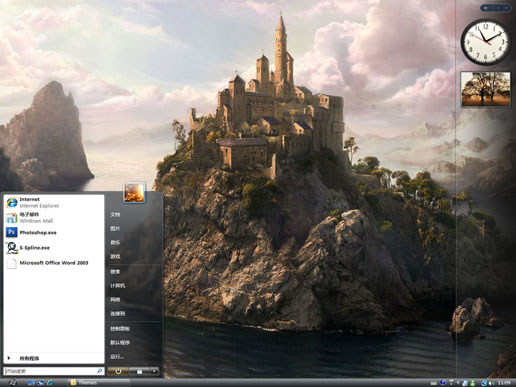516x387 pixels.
Task: Click Switch Windows quick launch icon
Action: [41, 383]
